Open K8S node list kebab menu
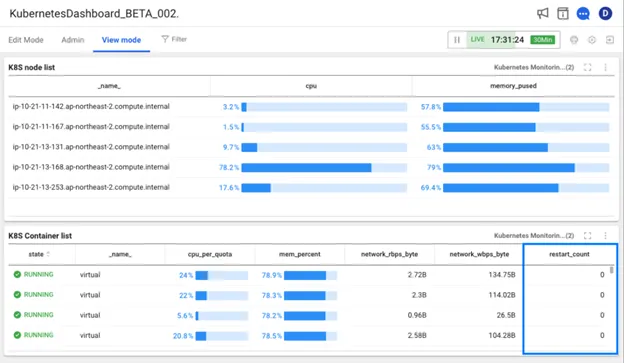This screenshot has width=624, height=363. 605,67
